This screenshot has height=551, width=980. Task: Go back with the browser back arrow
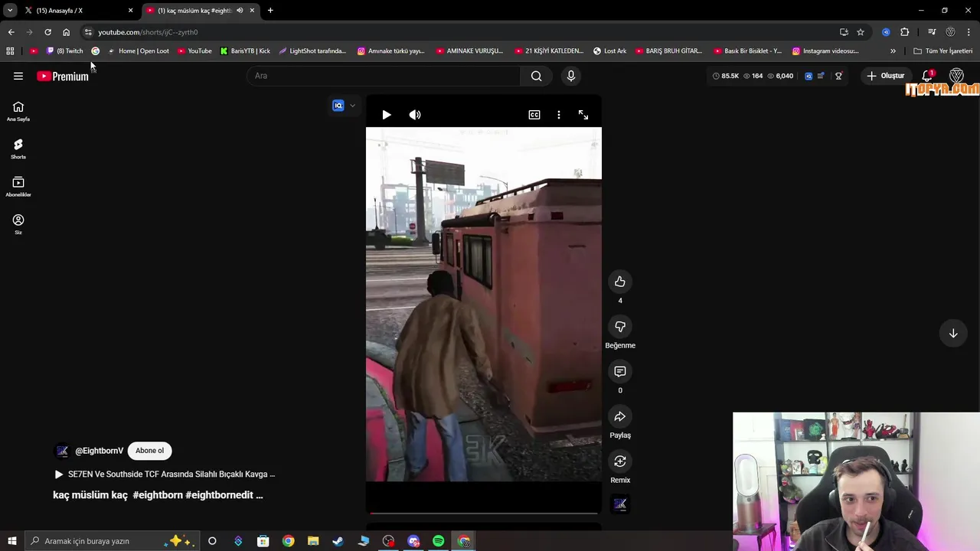pos(11,32)
